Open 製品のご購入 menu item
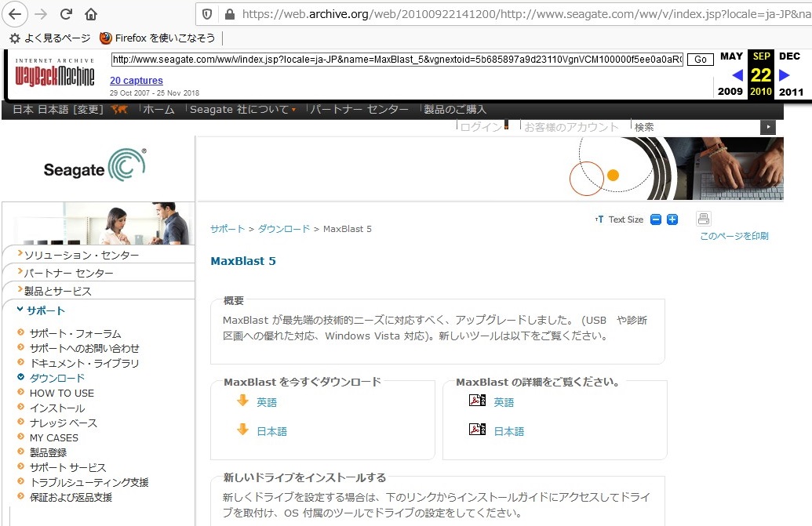The height and width of the screenshot is (526, 812). point(455,109)
